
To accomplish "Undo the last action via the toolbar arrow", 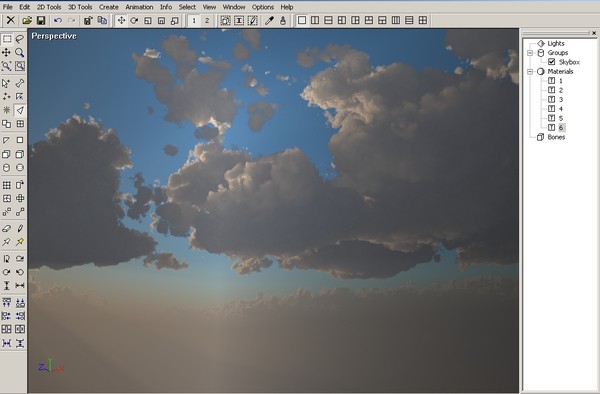I will click(57, 20).
